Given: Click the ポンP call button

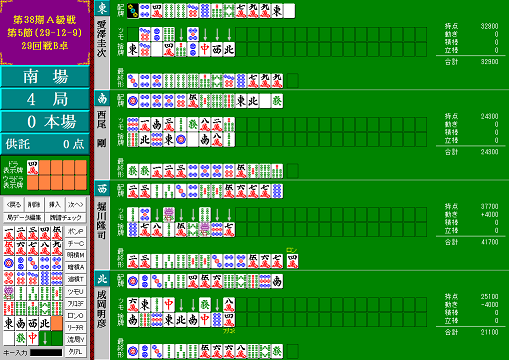Looking at the screenshot, I should tap(76, 231).
